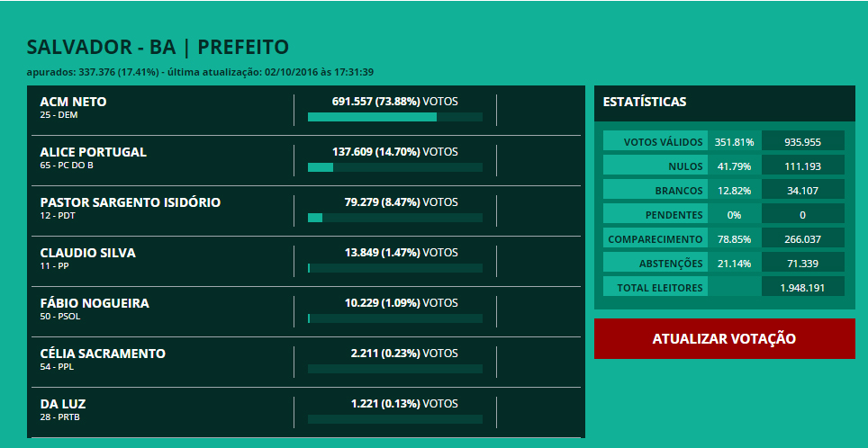The width and height of the screenshot is (868, 448).
Task: Click Pastor Sargento Isidório's progress bar
Action: pos(394,218)
